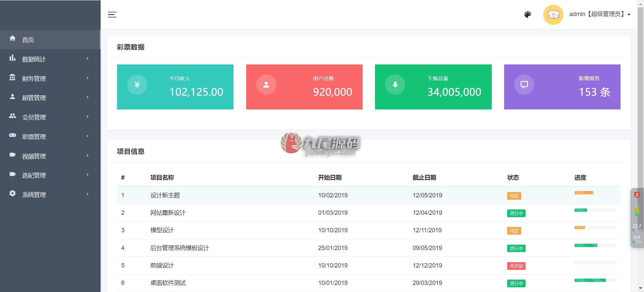
Task: Expand the 超管管理 chevron
Action: (x=88, y=97)
